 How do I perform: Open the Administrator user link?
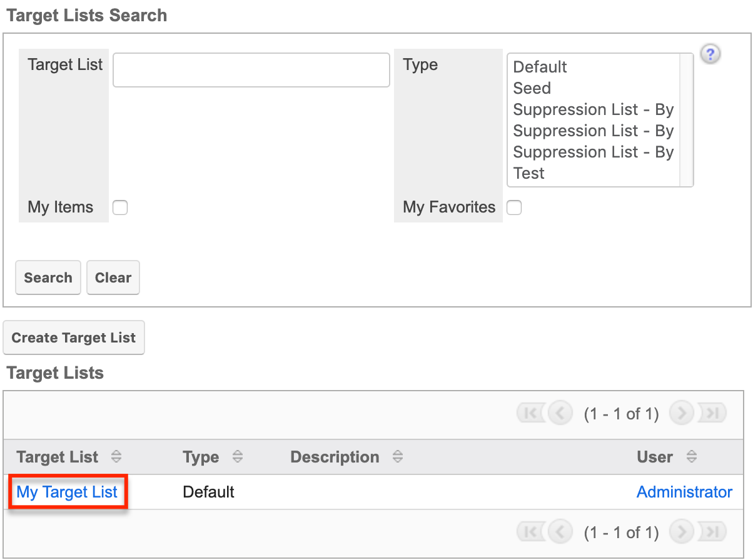(684, 492)
